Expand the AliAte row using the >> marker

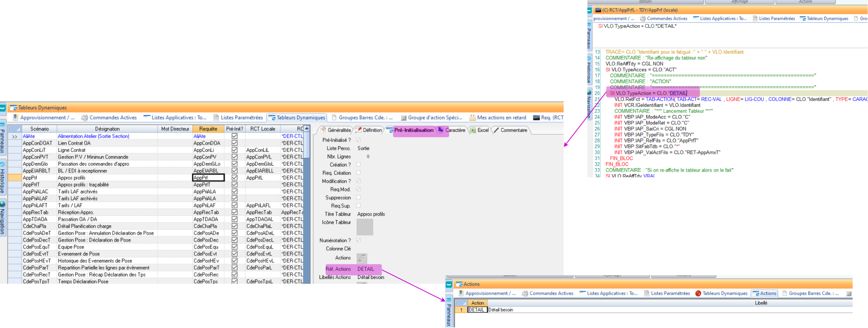coord(15,137)
